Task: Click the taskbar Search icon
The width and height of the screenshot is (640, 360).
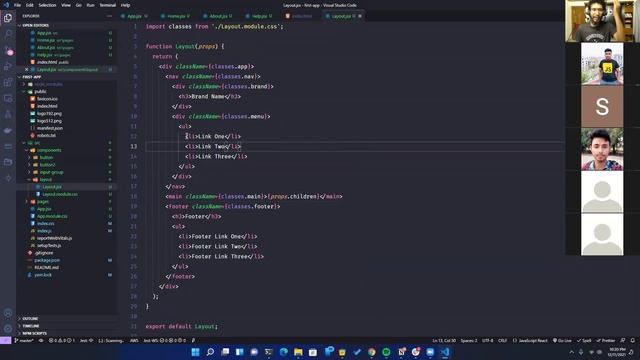Action: click(x=210, y=352)
